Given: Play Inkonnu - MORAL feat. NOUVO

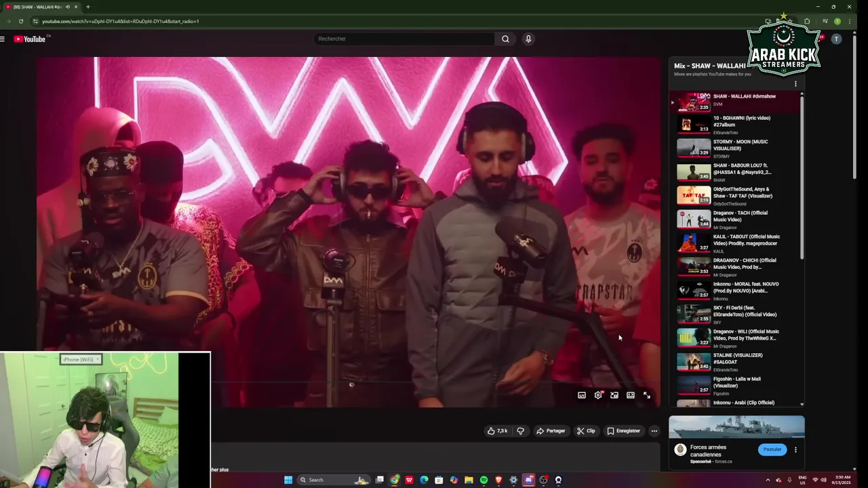Looking at the screenshot, I should tap(735, 290).
